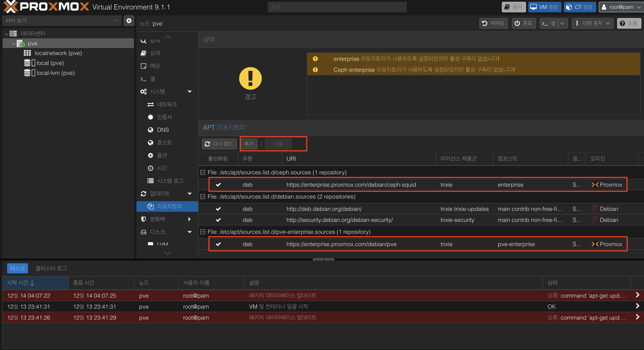Open the root@pam user dropdown
This screenshot has width=644, height=350.
click(621, 7)
